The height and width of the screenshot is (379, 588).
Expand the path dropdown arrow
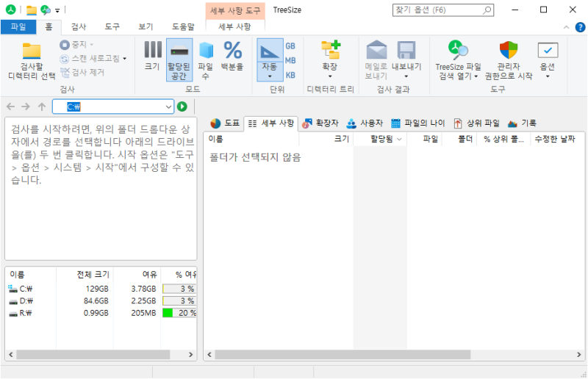coord(169,107)
